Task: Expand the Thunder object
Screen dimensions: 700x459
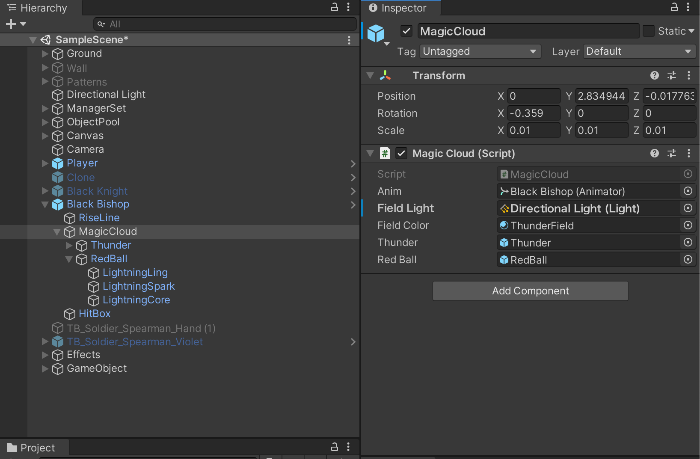Action: point(69,246)
